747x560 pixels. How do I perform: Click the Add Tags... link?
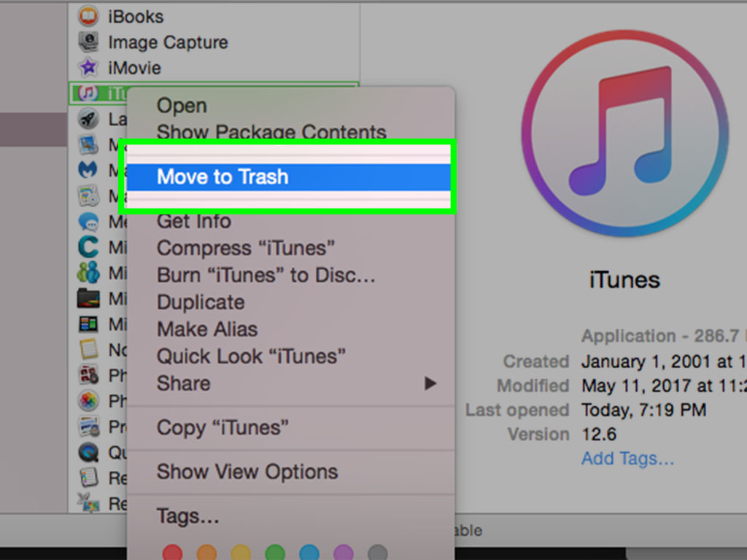coord(627,459)
